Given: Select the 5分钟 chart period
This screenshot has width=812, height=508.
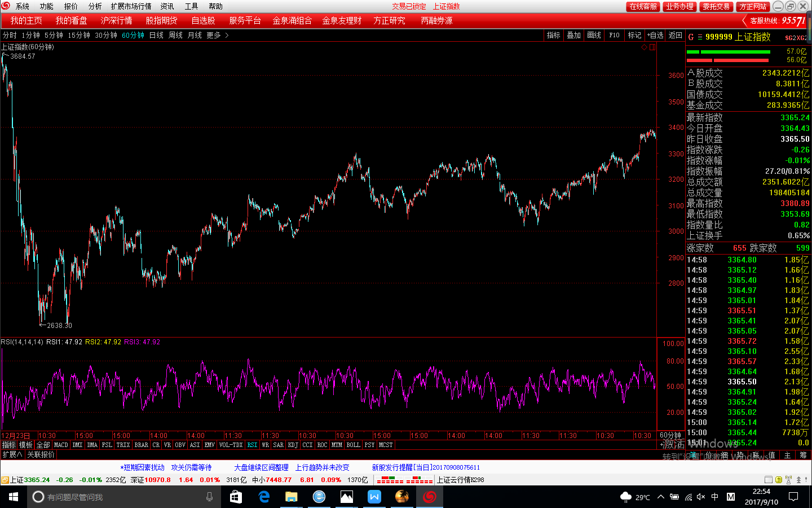Looking at the screenshot, I should tap(54, 35).
